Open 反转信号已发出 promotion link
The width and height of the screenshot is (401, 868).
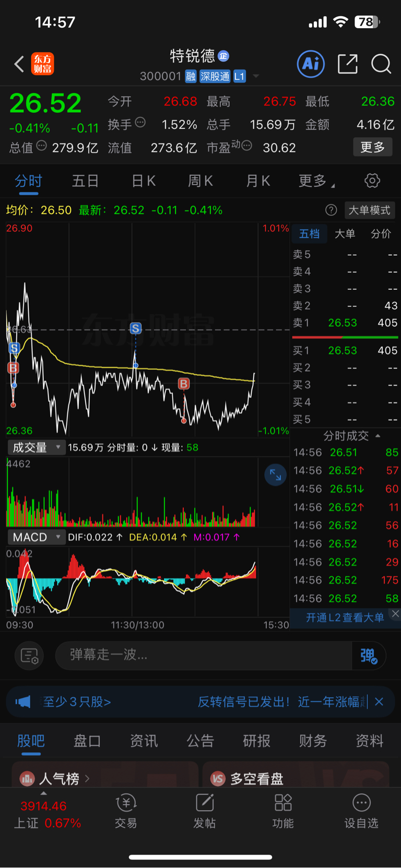(282, 701)
